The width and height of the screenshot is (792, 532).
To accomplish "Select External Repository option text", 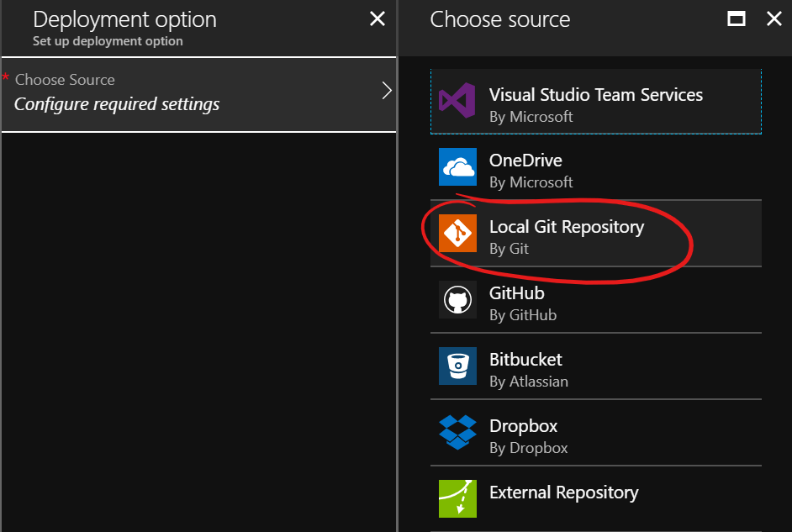I will pos(563,492).
